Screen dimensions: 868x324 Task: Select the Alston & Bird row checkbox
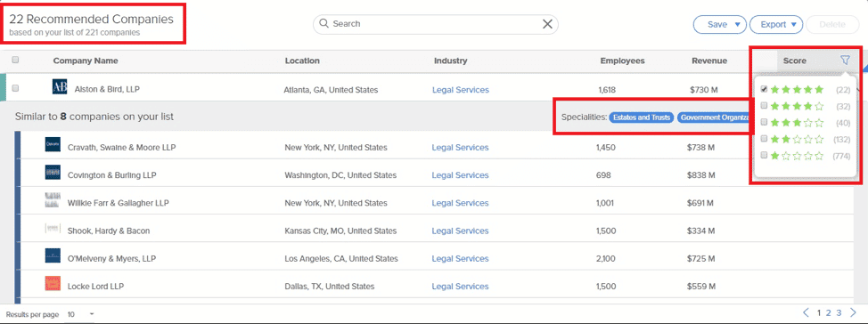click(x=15, y=88)
